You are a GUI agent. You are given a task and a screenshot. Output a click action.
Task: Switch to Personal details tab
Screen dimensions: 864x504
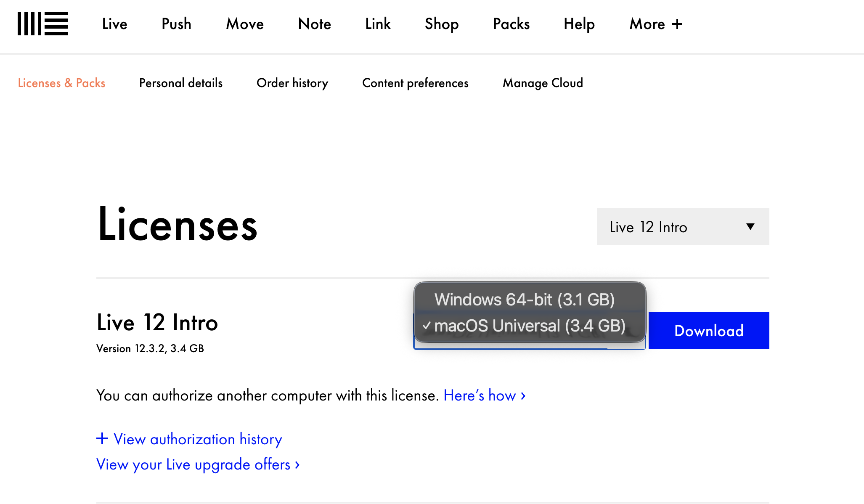click(181, 83)
